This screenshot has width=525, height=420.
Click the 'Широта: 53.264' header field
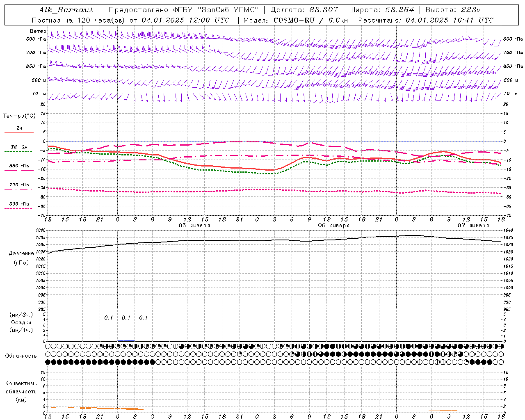point(382,10)
